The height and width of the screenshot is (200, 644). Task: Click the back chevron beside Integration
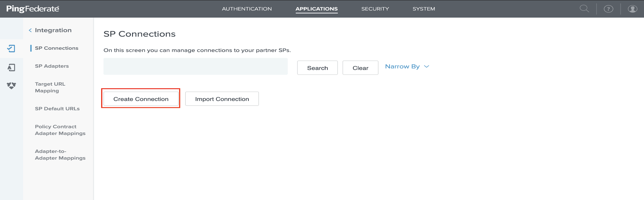30,30
